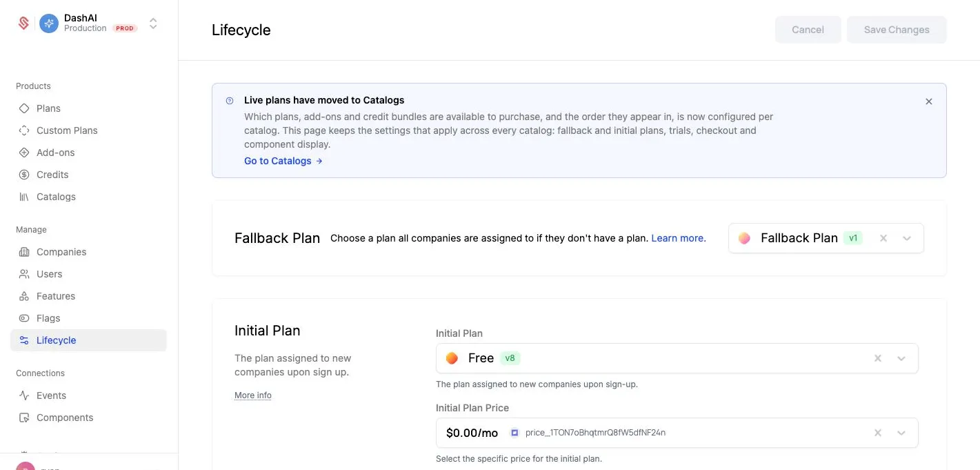Click the Flags toggle icon
980x470 pixels.
point(24,318)
